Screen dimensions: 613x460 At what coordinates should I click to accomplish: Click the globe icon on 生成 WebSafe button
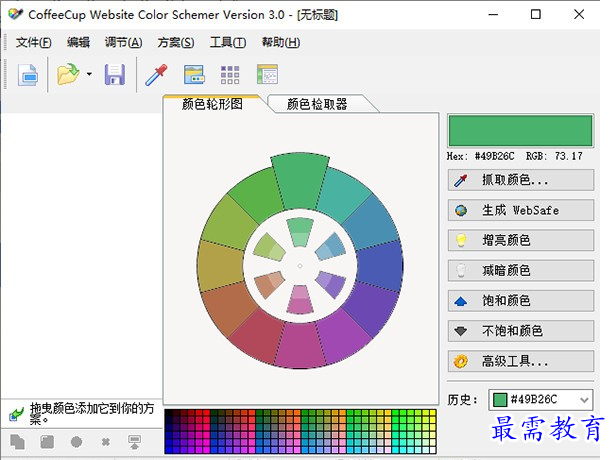click(461, 210)
